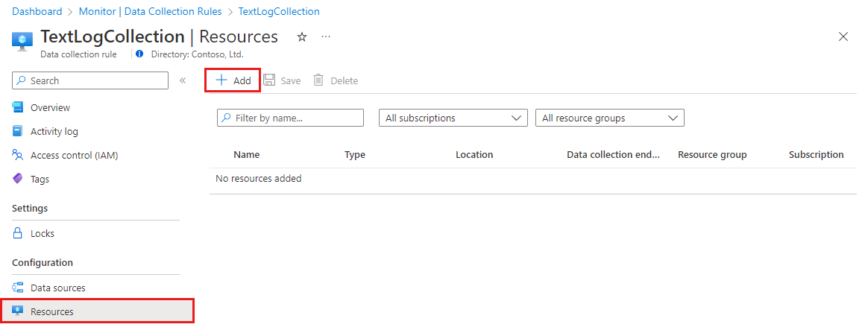Sort by the Name column header
Image resolution: width=868 pixels, height=333 pixels.
tap(246, 155)
